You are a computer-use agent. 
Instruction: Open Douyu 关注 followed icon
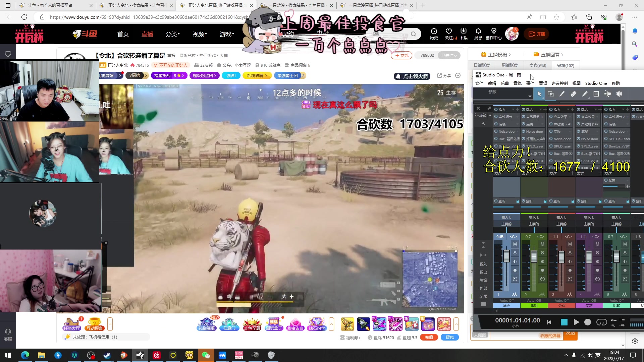click(449, 34)
